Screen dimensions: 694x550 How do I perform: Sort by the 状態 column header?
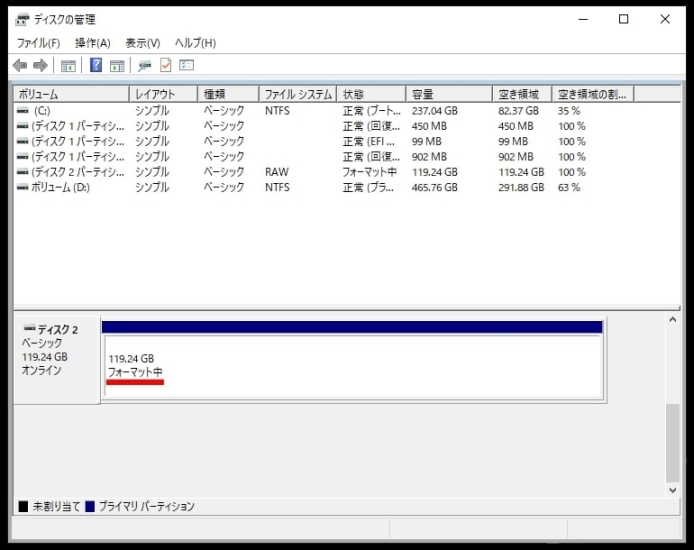coord(371,94)
